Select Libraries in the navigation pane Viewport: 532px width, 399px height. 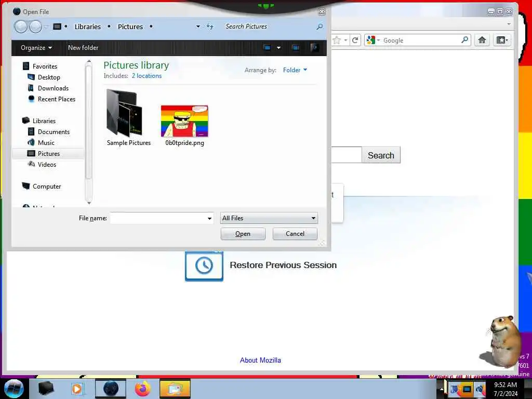[44, 121]
